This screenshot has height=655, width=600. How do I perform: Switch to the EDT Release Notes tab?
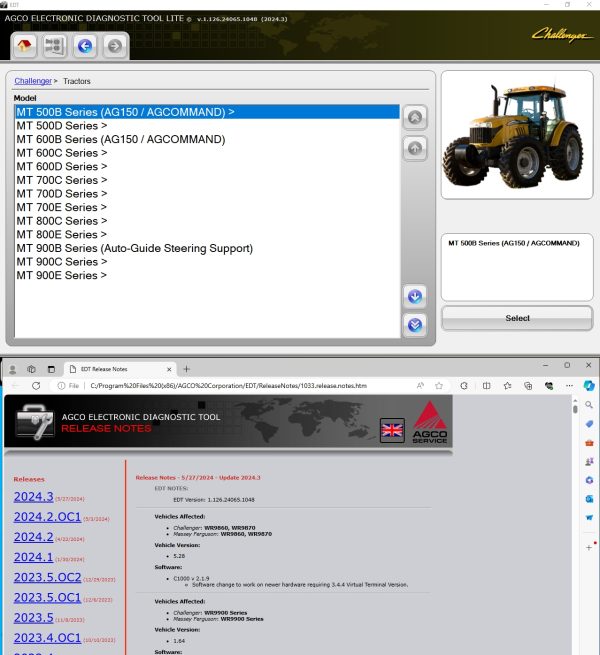(120, 369)
